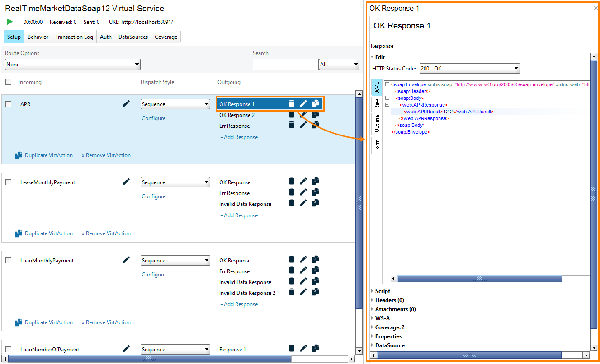Click the green Run icon to start the service
The height and width of the screenshot is (364, 600).
9,22
